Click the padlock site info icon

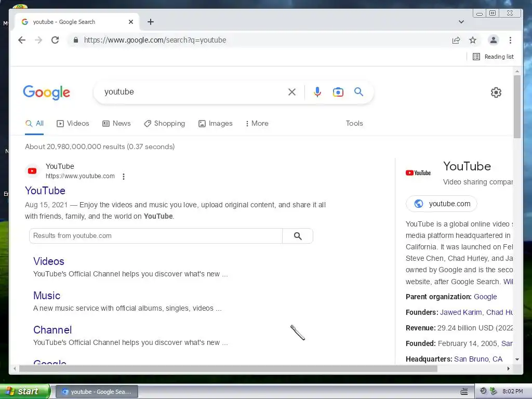coord(76,40)
